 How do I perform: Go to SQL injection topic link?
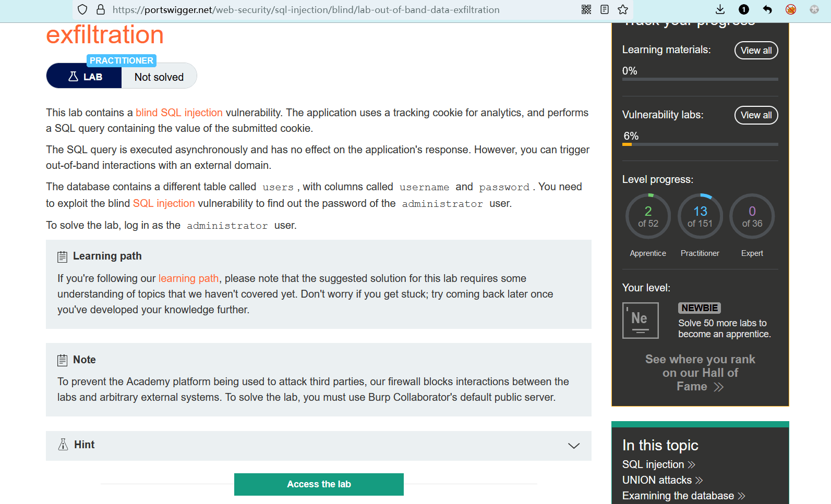658,464
